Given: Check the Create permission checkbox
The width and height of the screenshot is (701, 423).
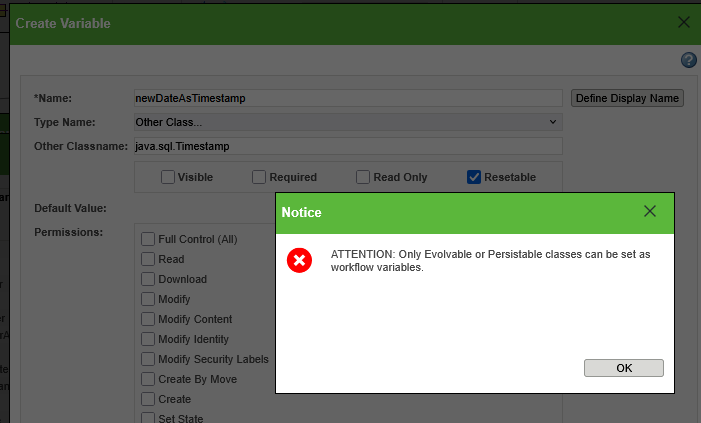Looking at the screenshot, I should (148, 399).
